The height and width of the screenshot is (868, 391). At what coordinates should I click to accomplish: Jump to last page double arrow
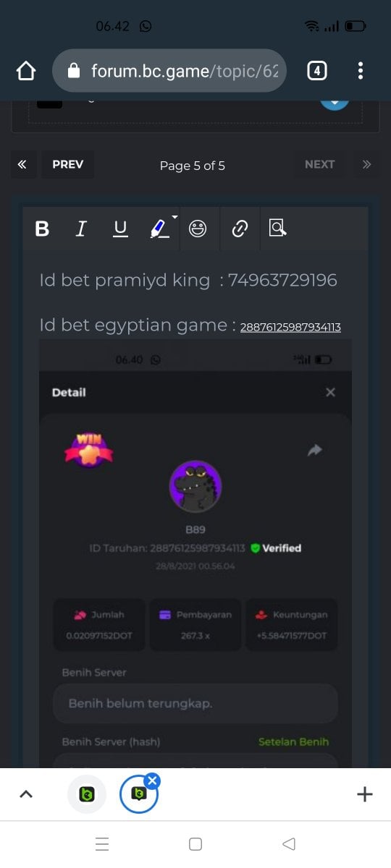[366, 164]
